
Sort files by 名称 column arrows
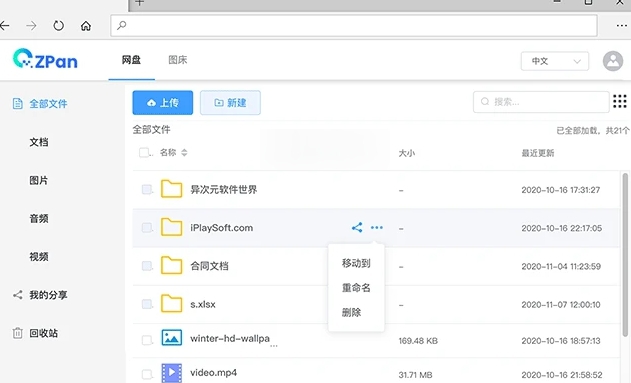(x=184, y=152)
